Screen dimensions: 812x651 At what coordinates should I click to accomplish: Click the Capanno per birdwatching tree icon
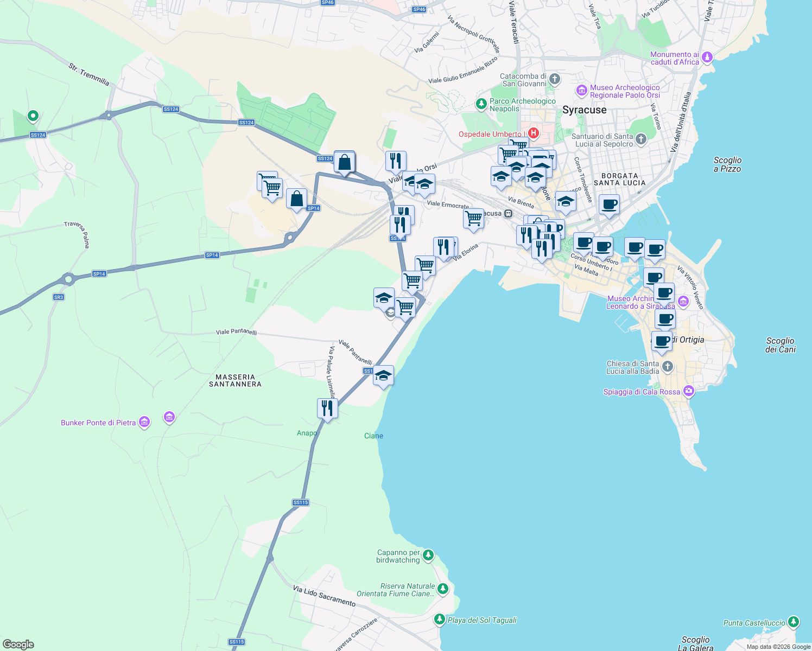click(428, 555)
